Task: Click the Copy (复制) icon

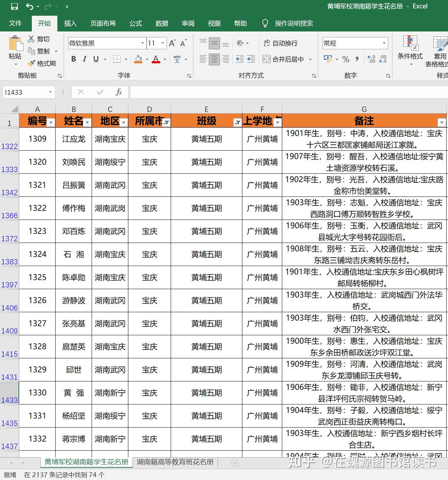Action: (31, 51)
